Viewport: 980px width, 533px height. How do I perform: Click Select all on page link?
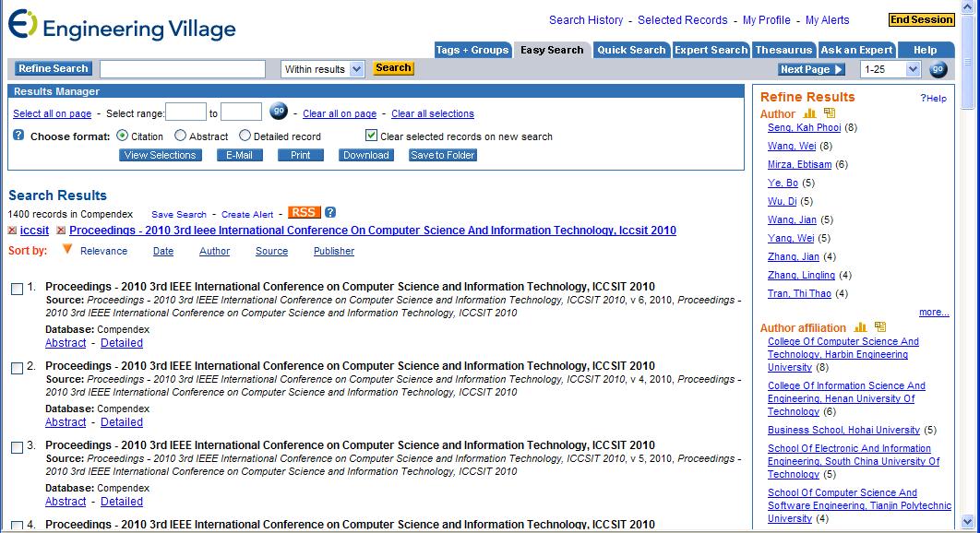click(x=53, y=113)
